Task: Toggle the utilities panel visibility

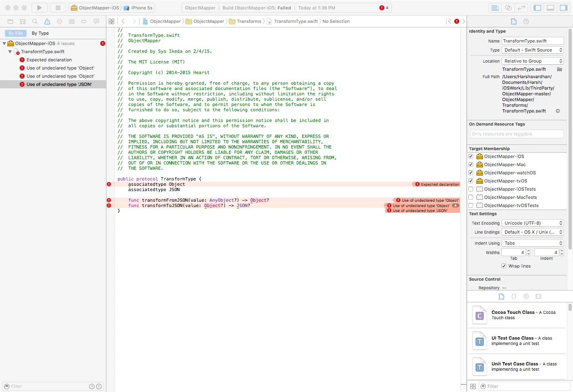Action: point(563,8)
